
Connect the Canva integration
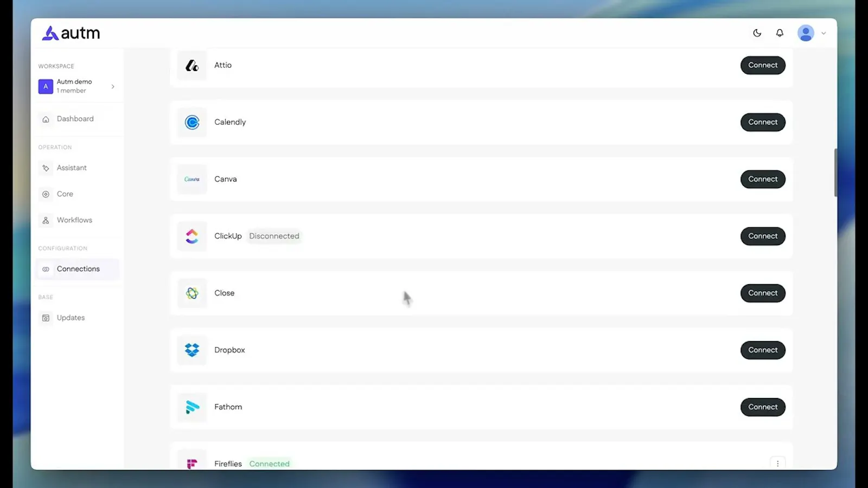763,179
